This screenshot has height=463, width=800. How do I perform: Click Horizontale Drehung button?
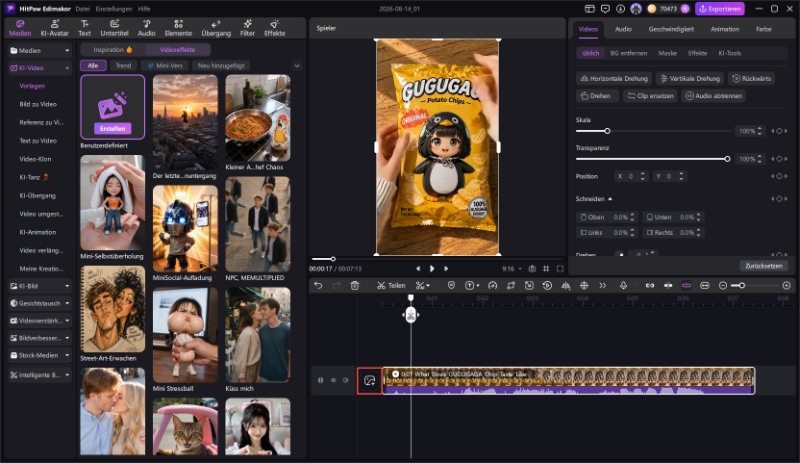pos(614,79)
